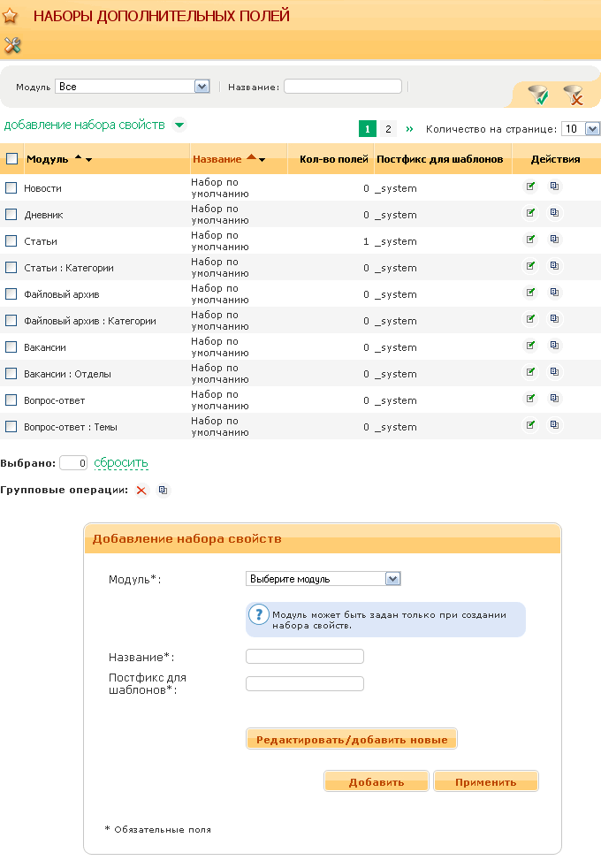Apply filter using the green funnel icon
Viewport: 601px width, 868px height.
[x=537, y=95]
